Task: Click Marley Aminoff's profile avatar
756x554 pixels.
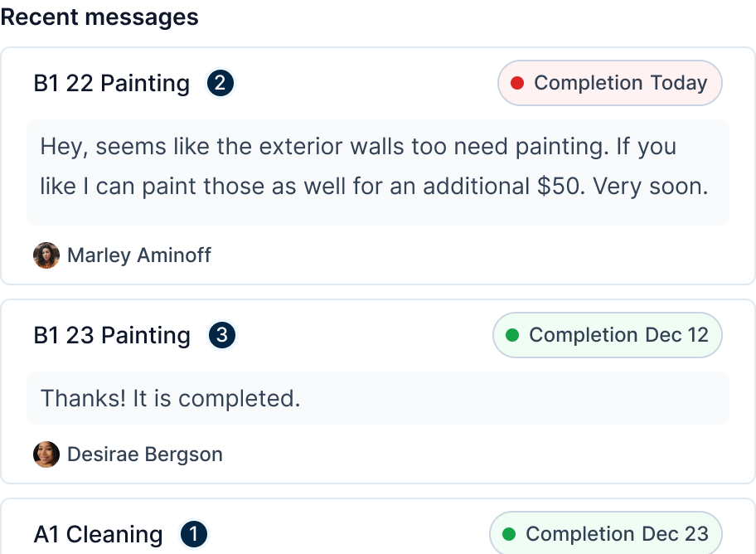Action: pyautogui.click(x=46, y=255)
